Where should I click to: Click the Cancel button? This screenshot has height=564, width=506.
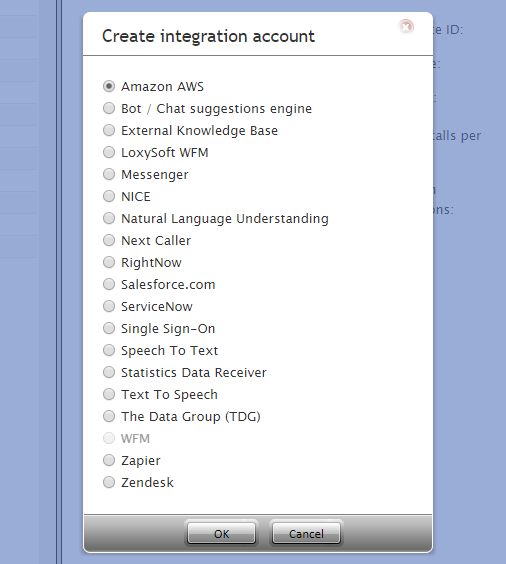click(306, 533)
